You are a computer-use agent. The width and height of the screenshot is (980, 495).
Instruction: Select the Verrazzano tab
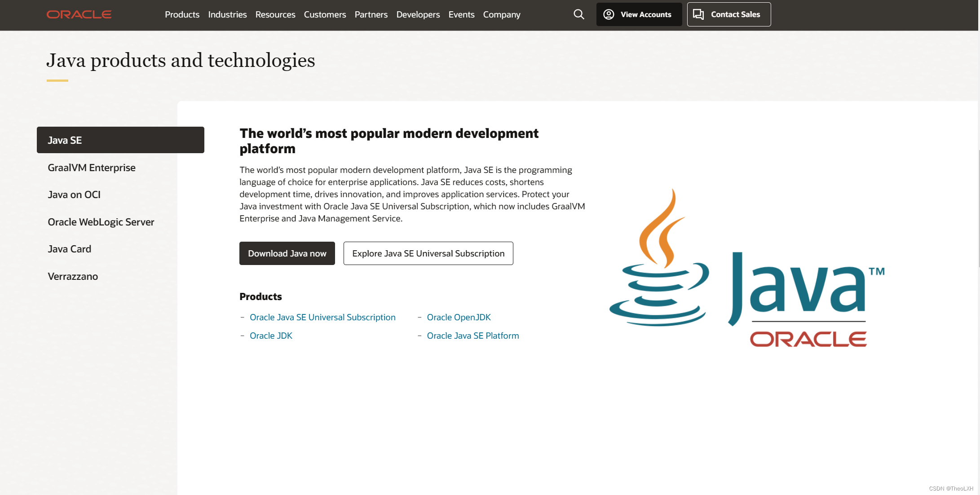pyautogui.click(x=73, y=276)
